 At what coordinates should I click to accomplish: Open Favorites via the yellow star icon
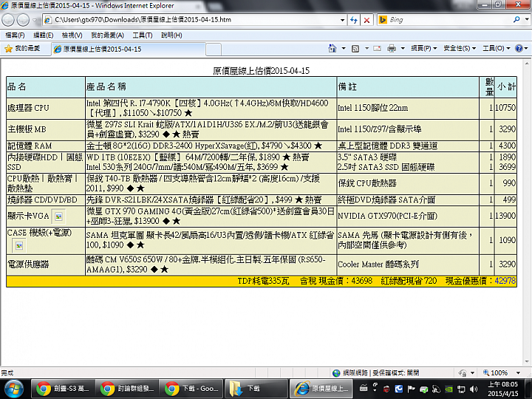8,49
